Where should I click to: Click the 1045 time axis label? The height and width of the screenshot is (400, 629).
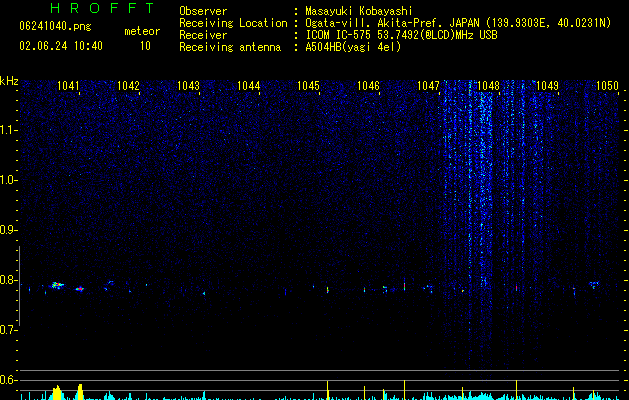click(x=308, y=85)
